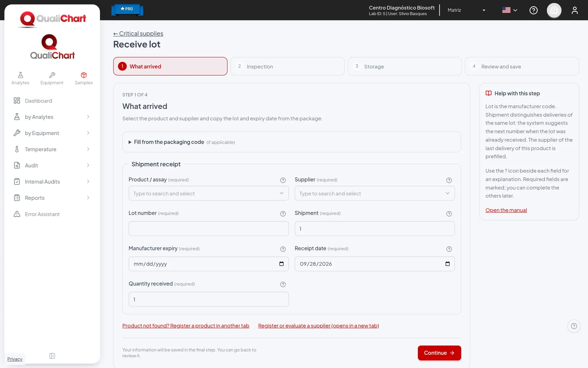Open Manufacturer expiry calendar picker
588x368 pixels.
coord(282,264)
